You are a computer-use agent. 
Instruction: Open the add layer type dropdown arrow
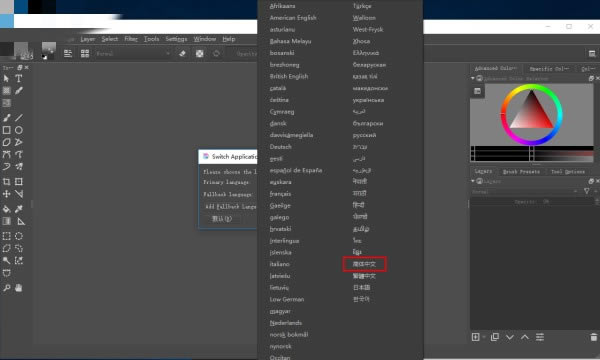coord(484,337)
